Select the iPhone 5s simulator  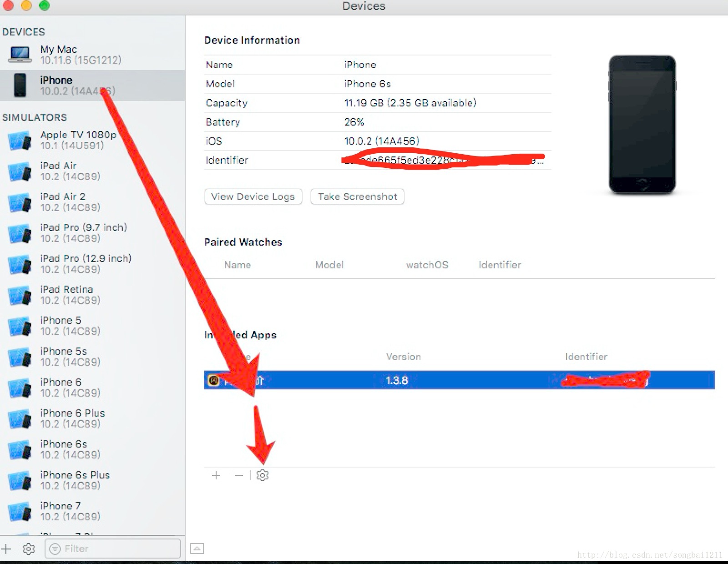click(x=92, y=357)
